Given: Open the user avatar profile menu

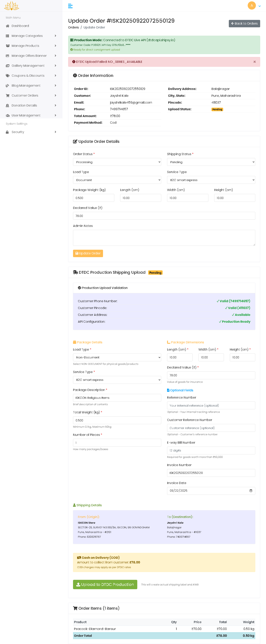Looking at the screenshot, I should (252, 5).
